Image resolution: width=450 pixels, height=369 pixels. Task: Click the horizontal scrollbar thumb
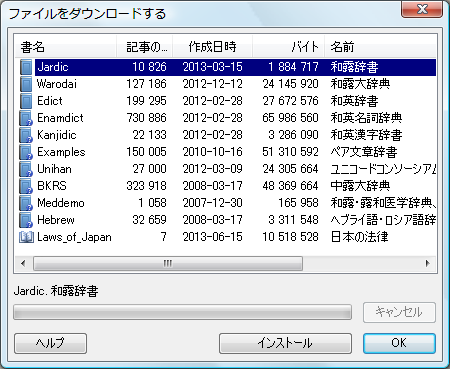(168, 263)
